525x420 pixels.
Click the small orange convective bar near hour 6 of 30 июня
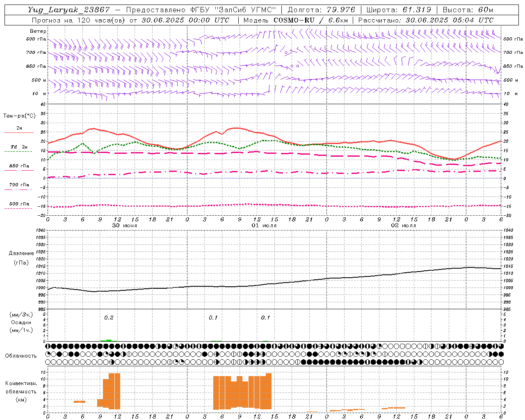click(80, 402)
